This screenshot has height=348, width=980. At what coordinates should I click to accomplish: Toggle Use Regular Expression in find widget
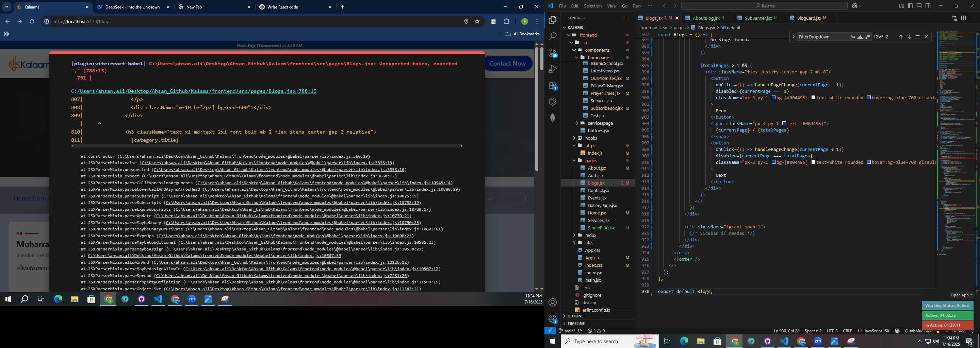pyautogui.click(x=867, y=37)
